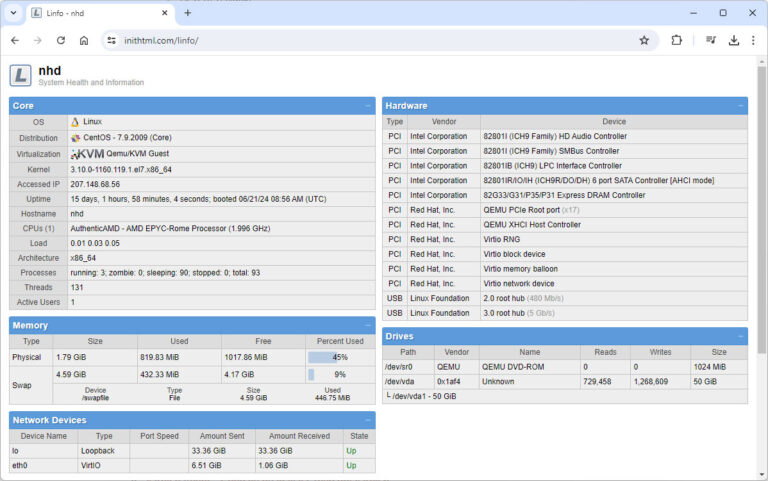Click the Swap 9% usage bar
This screenshot has width=768, height=481.
(340, 375)
